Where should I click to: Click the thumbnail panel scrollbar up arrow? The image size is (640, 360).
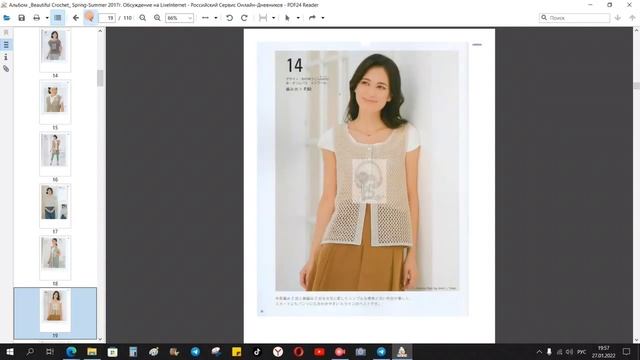point(100,31)
